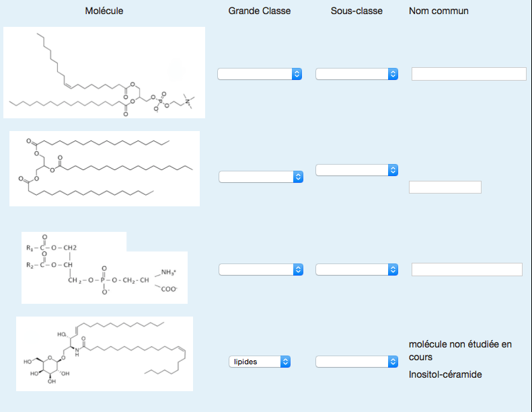
Task: Expand Grande Classe dropdown for second molecule row
Action: click(x=261, y=177)
